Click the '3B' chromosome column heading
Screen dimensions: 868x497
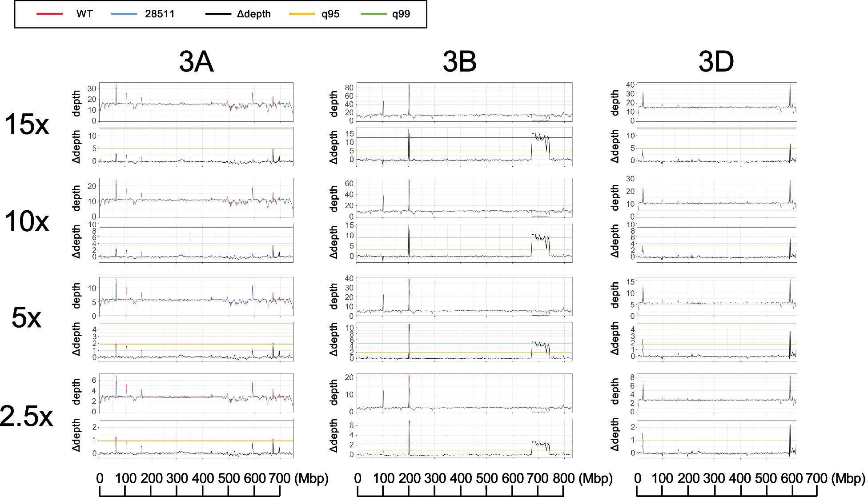tap(460, 61)
